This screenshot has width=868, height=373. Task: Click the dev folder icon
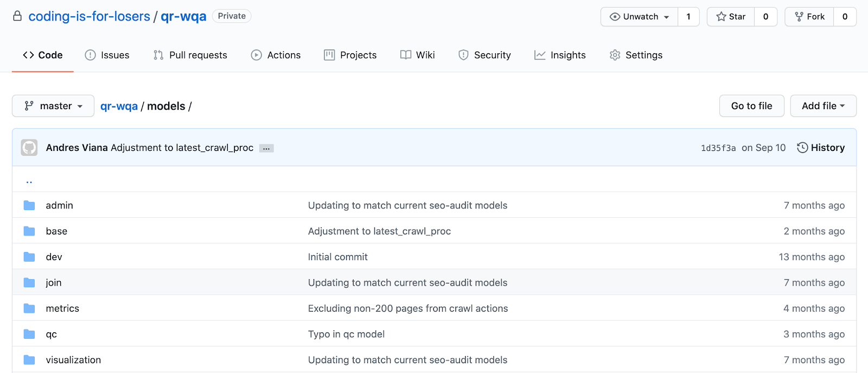click(x=29, y=257)
